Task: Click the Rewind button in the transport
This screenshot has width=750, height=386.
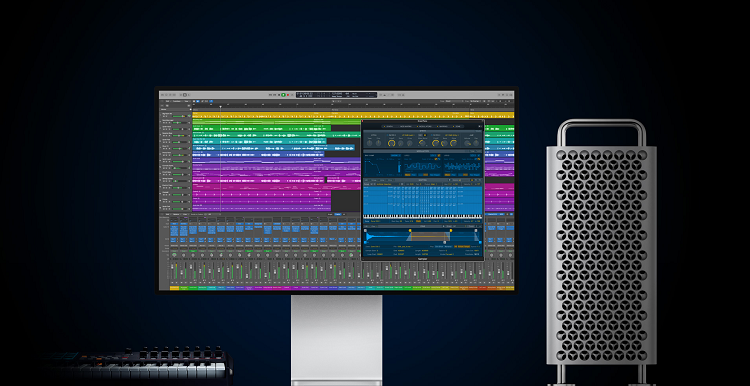Action: 270,95
